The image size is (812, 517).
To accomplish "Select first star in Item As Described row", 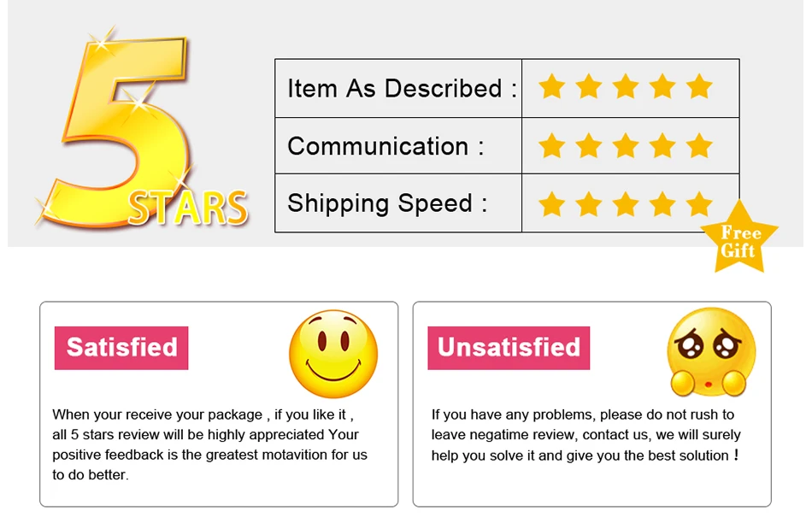I will [551, 86].
